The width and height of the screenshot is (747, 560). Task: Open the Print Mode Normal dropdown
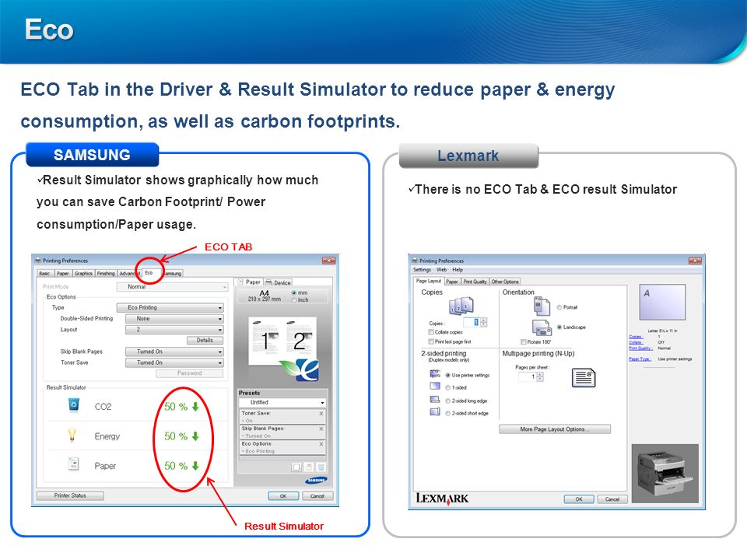pyautogui.click(x=172, y=287)
